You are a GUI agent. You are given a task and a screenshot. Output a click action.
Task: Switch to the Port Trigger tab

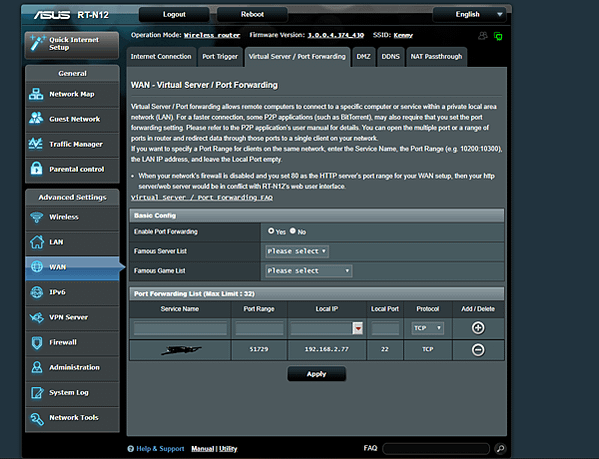(220, 57)
